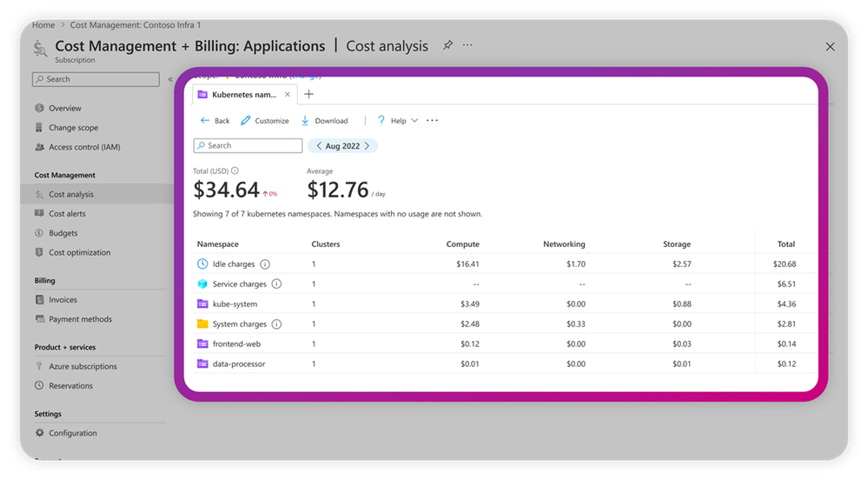
Task: Select the $6.51 Service charges total
Action: point(786,283)
